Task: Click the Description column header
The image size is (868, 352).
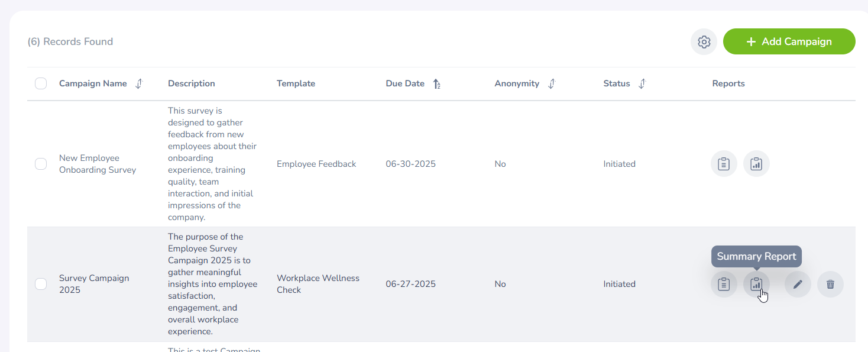Action: 192,83
